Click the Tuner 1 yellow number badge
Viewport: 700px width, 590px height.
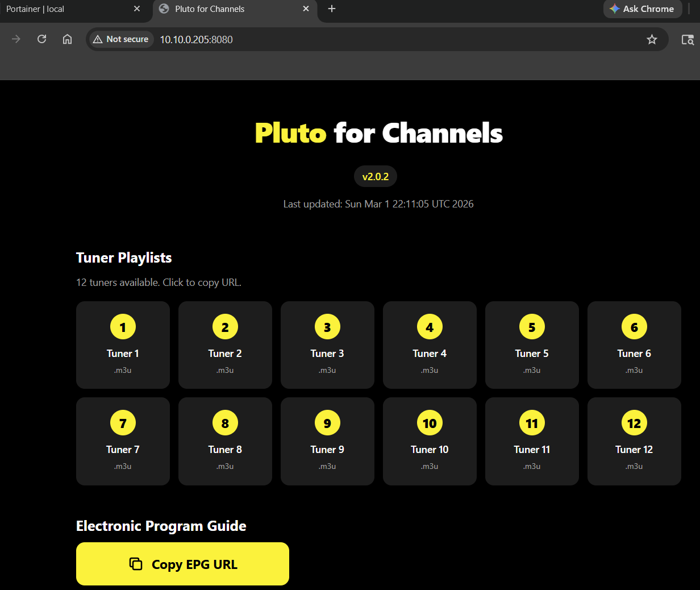[x=123, y=327]
